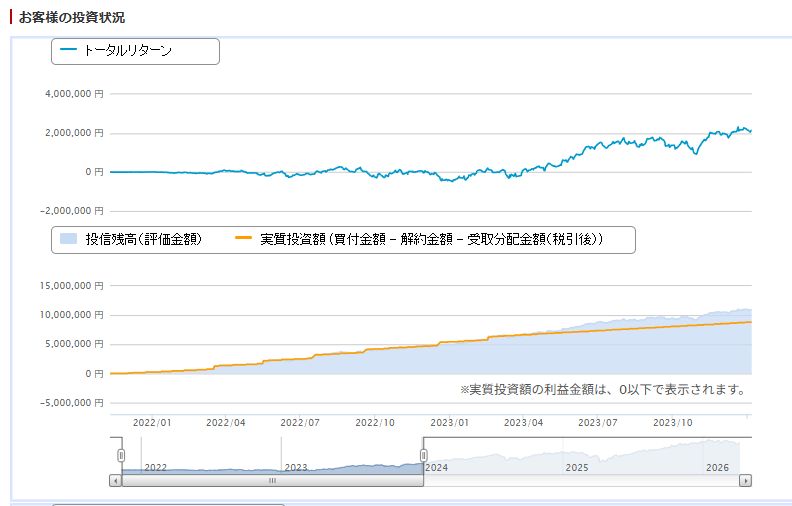Click the お客様の投資状況 section heading
Screen dimensions: 792x506
coord(72,18)
